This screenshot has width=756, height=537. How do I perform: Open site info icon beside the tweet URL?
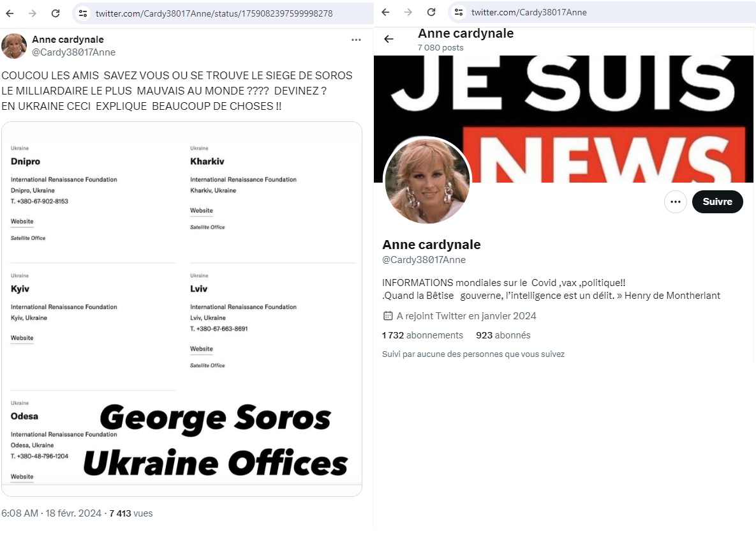[83, 13]
